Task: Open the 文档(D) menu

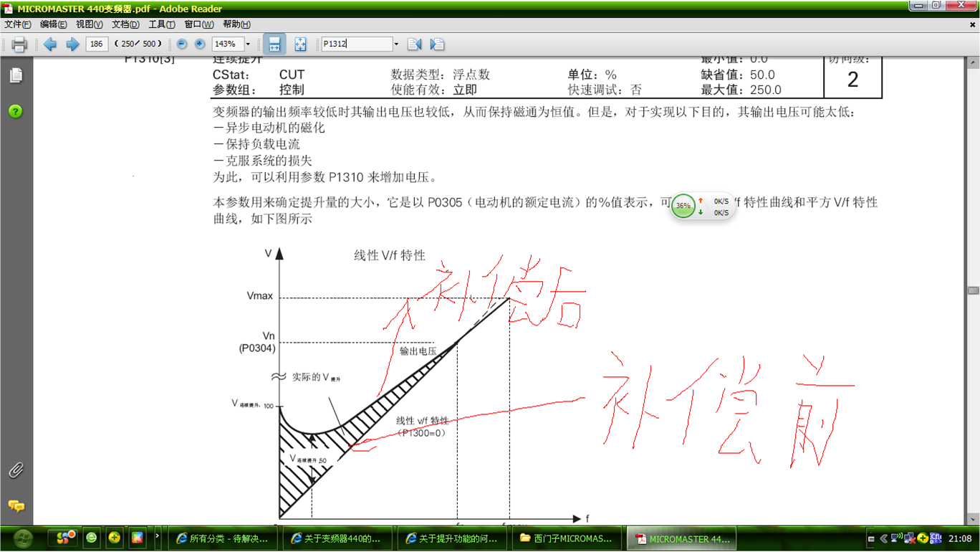Action: 125,24
